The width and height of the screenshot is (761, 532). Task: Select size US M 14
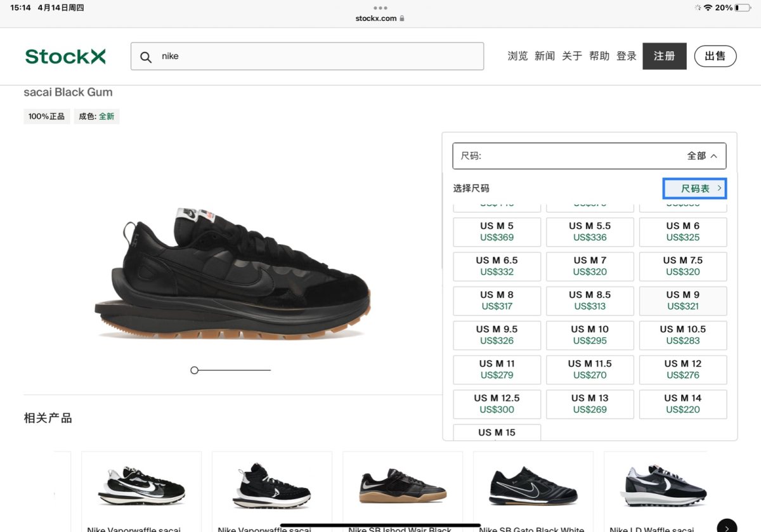click(x=683, y=404)
